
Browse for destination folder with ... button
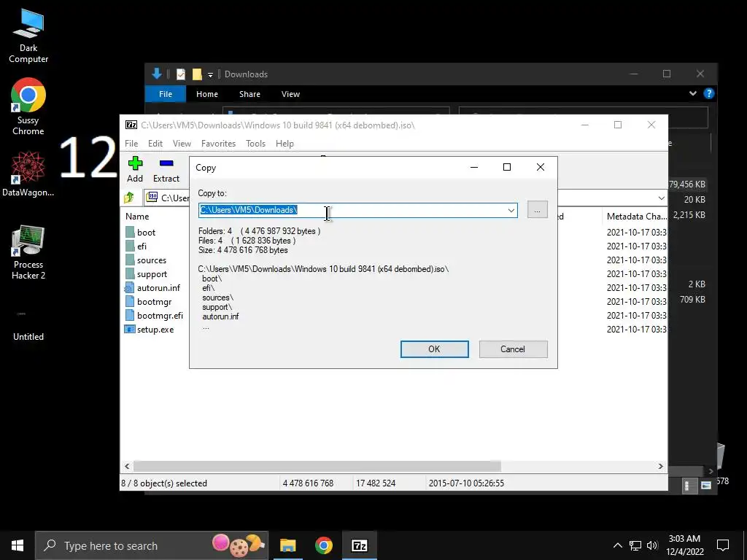pos(537,210)
